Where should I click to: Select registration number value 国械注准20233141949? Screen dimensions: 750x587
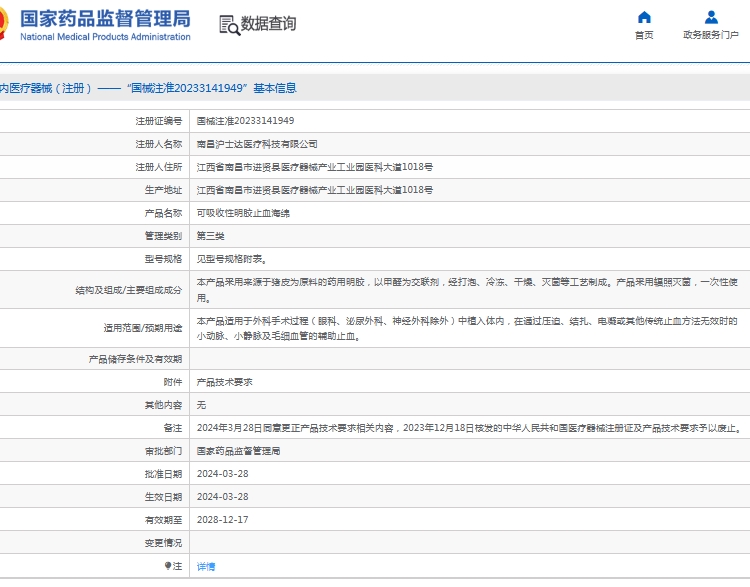tap(245, 121)
